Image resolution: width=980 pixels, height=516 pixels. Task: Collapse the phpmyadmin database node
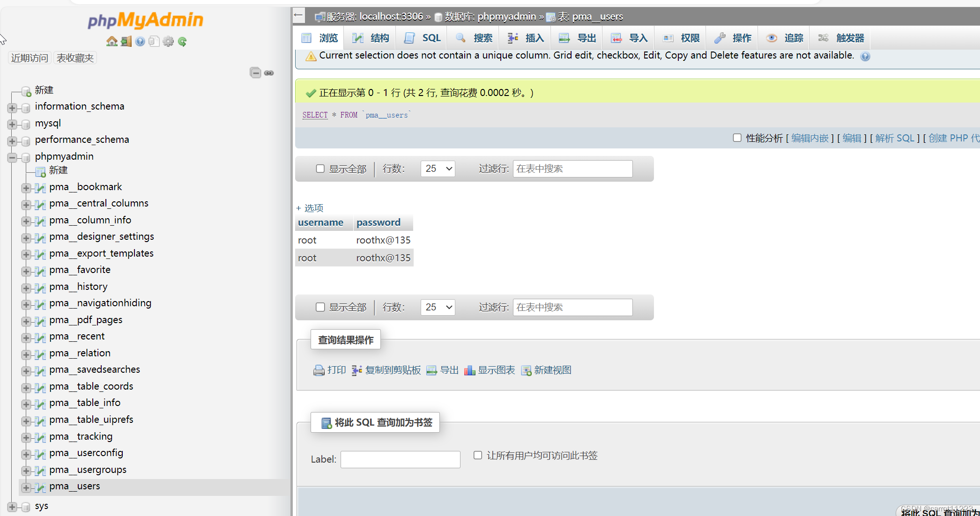(x=12, y=158)
